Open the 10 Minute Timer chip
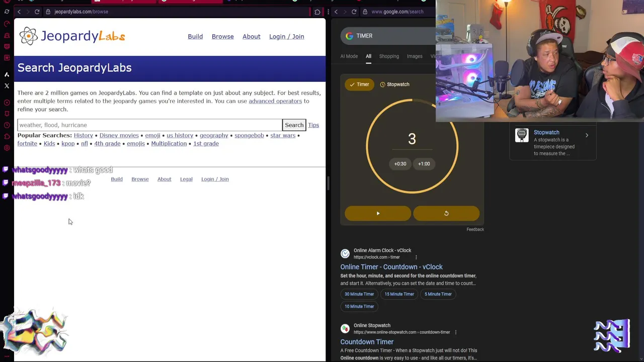The image size is (644, 362). 359,306
